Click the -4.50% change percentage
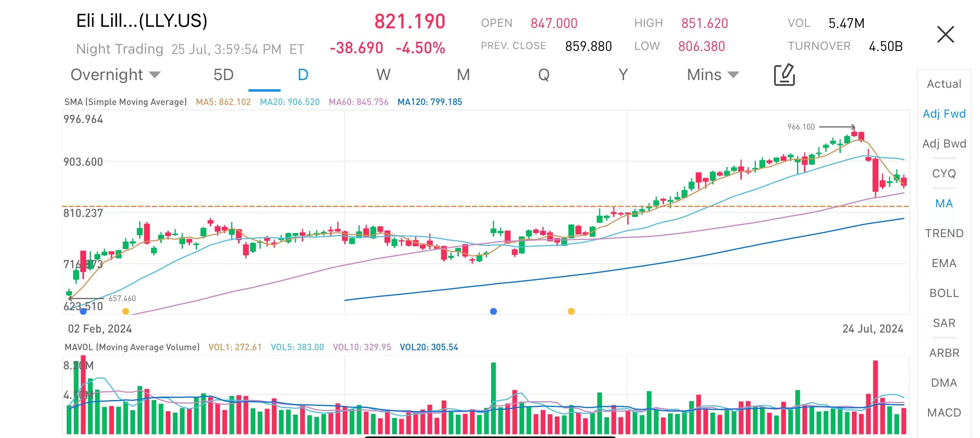The width and height of the screenshot is (980, 438). pos(420,48)
